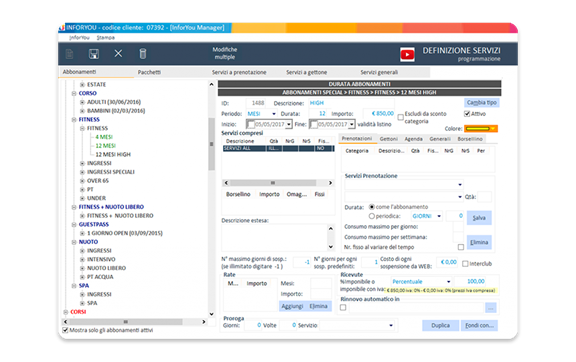Screen dimensions: 576x362
Task: Switch to Servizi a prenotazione tab
Action: point(239,72)
